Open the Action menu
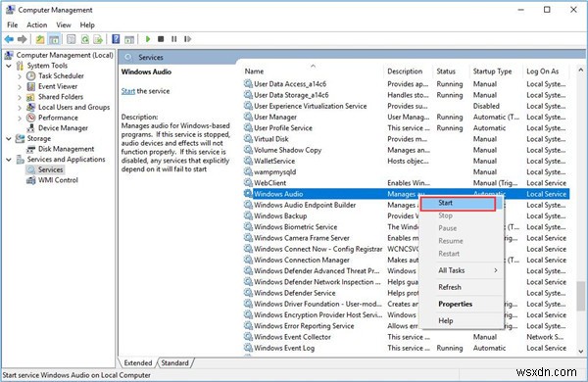 coord(37,25)
